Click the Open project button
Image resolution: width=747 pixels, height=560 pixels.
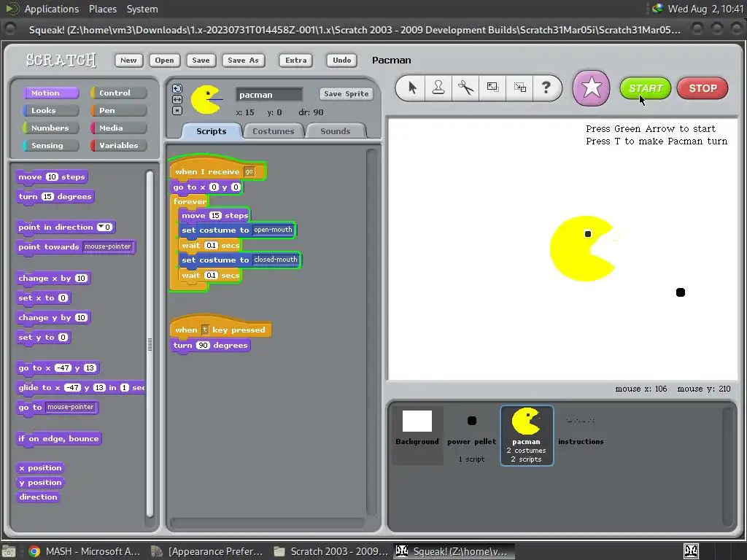point(164,60)
